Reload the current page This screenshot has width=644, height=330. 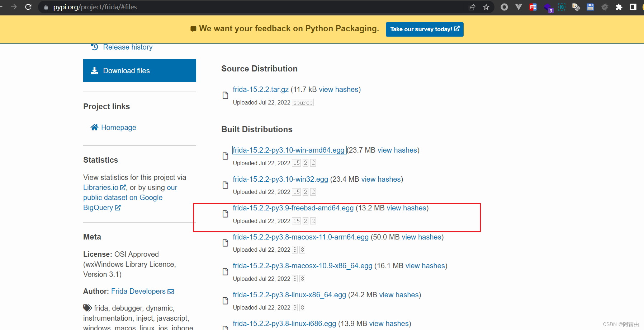(x=28, y=7)
